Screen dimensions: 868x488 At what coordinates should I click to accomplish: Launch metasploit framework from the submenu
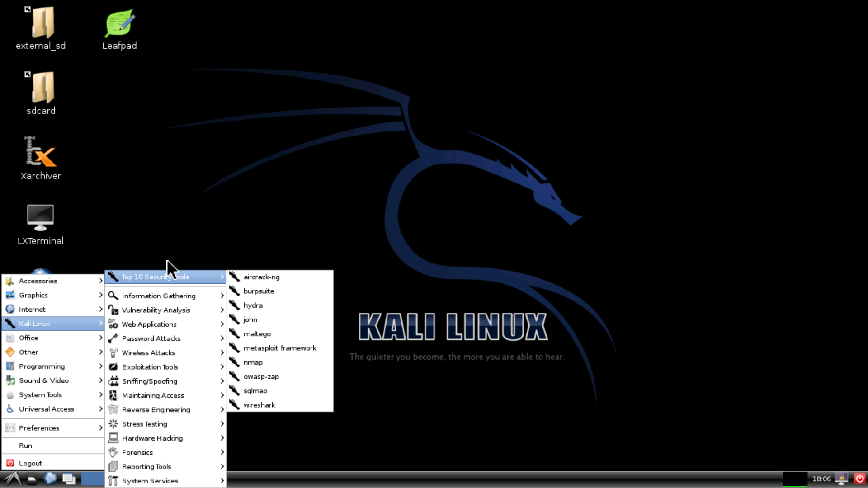280,348
